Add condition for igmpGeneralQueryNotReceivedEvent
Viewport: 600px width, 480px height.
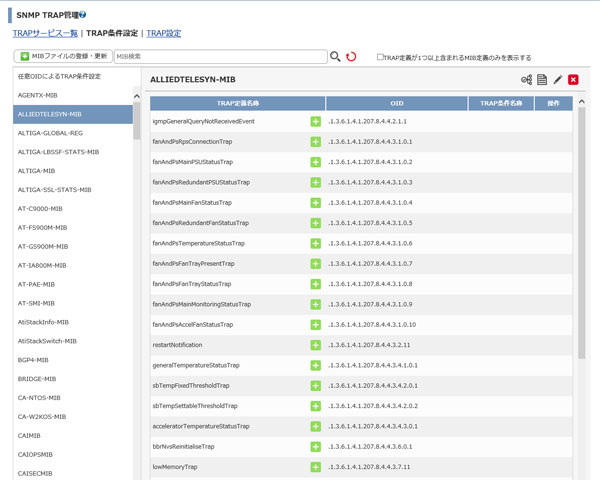pos(316,122)
